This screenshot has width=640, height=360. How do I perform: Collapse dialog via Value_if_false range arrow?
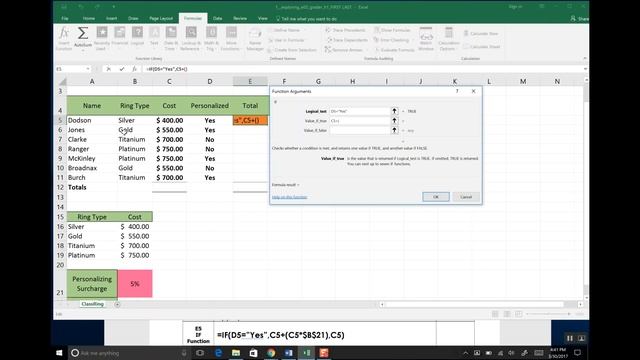coord(394,131)
